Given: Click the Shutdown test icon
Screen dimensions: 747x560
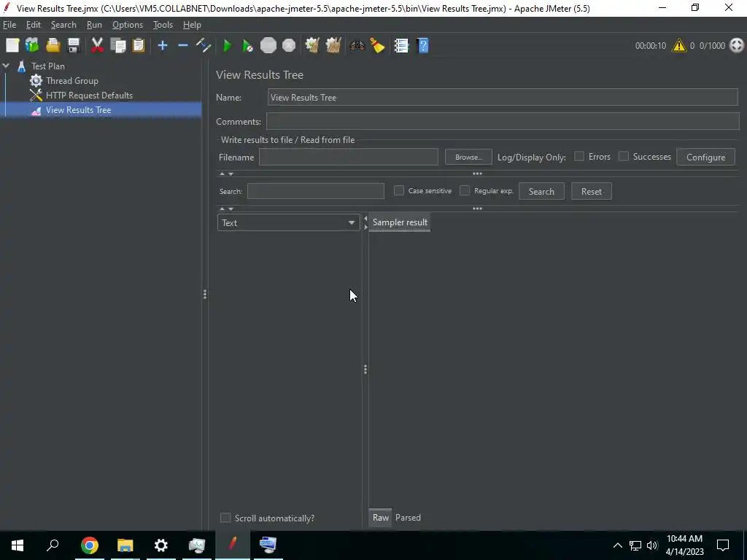Looking at the screenshot, I should pyautogui.click(x=289, y=46).
